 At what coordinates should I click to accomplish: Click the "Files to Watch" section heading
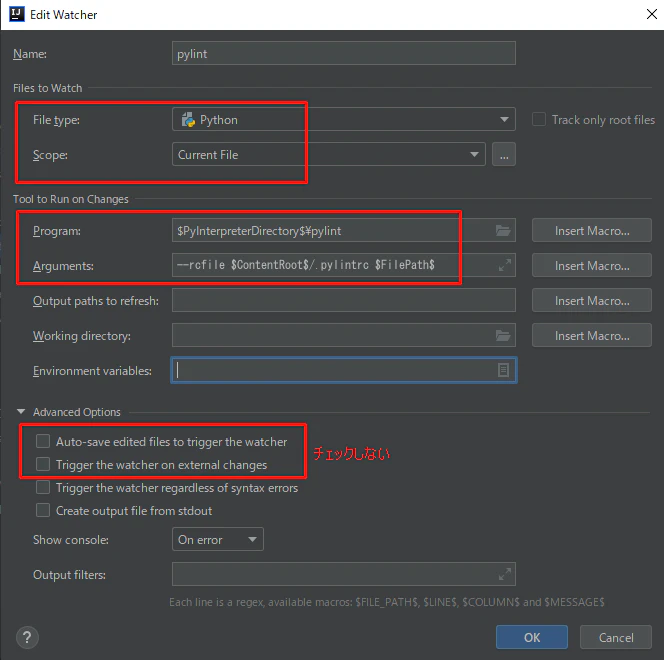[47, 88]
